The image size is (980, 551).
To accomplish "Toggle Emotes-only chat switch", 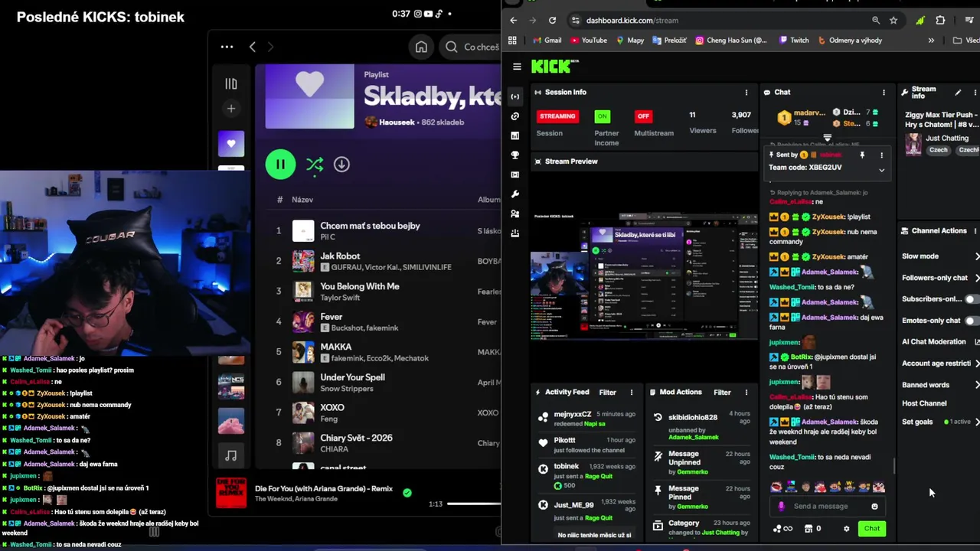I will click(972, 321).
